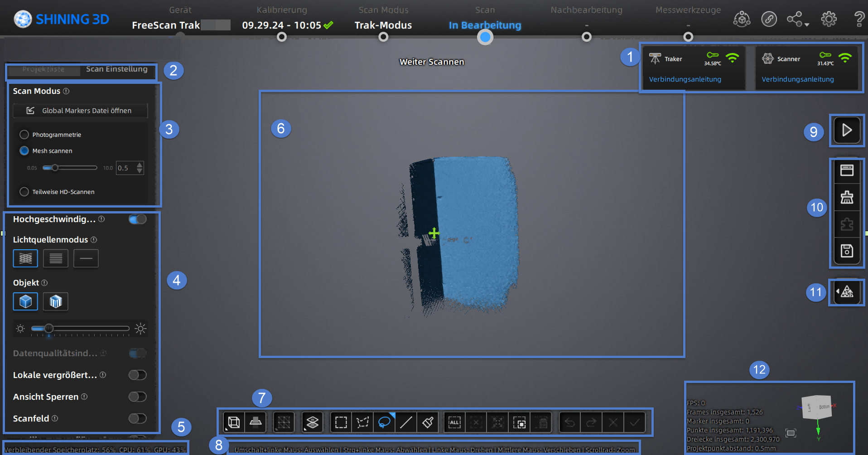Viewport: 868px width, 455px height.
Task: Click Global Markers Datei öffnen button
Action: 80,111
